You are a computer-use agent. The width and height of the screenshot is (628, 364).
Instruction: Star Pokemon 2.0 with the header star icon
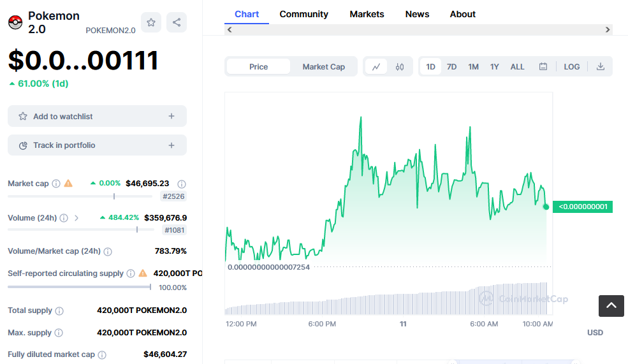[x=151, y=22]
